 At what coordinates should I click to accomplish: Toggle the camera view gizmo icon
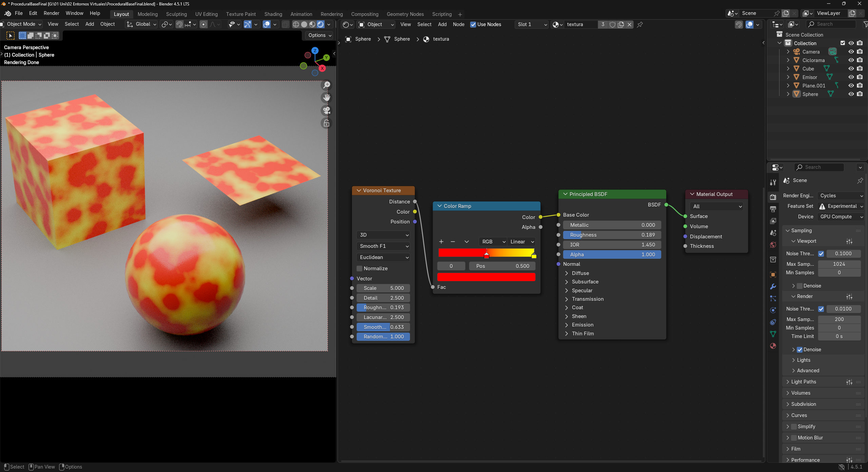point(327,111)
